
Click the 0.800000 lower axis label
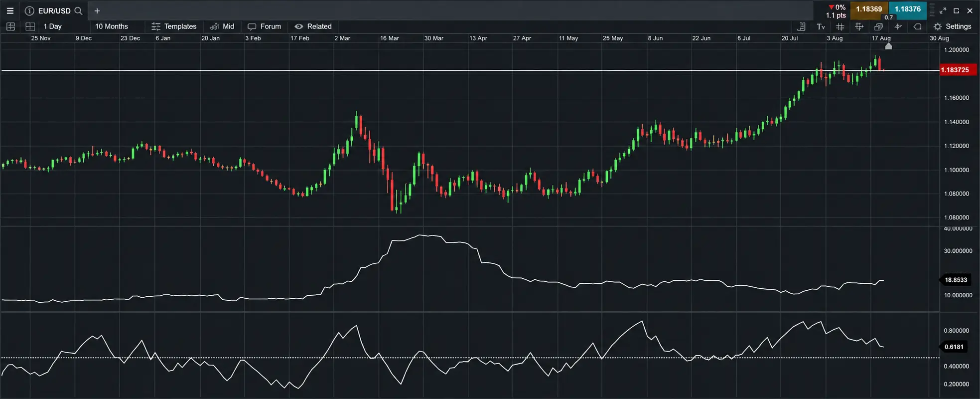[957, 331]
